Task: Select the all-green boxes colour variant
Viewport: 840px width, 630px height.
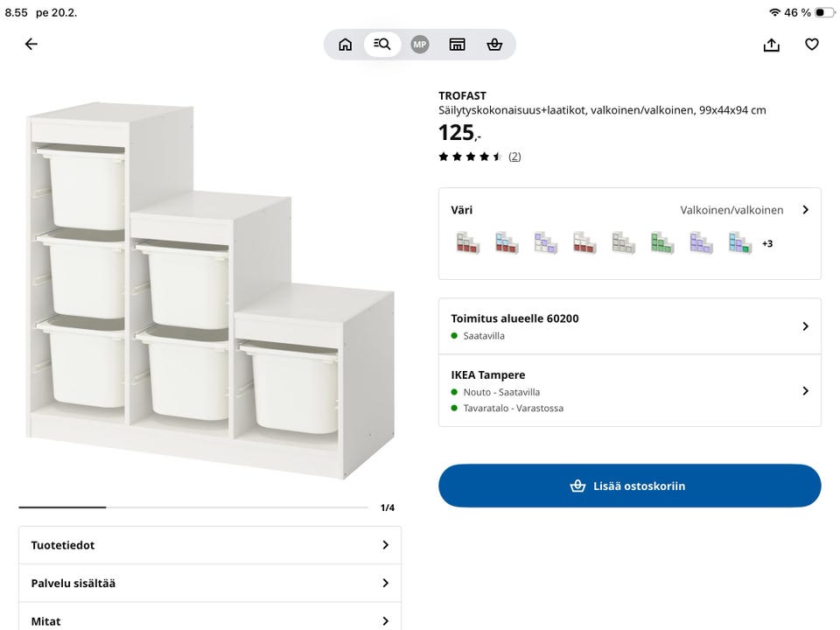Action: pyautogui.click(x=661, y=242)
